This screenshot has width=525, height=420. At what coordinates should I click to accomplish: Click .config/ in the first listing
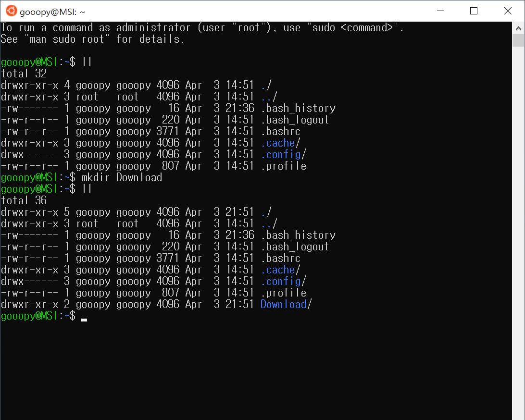pos(284,155)
